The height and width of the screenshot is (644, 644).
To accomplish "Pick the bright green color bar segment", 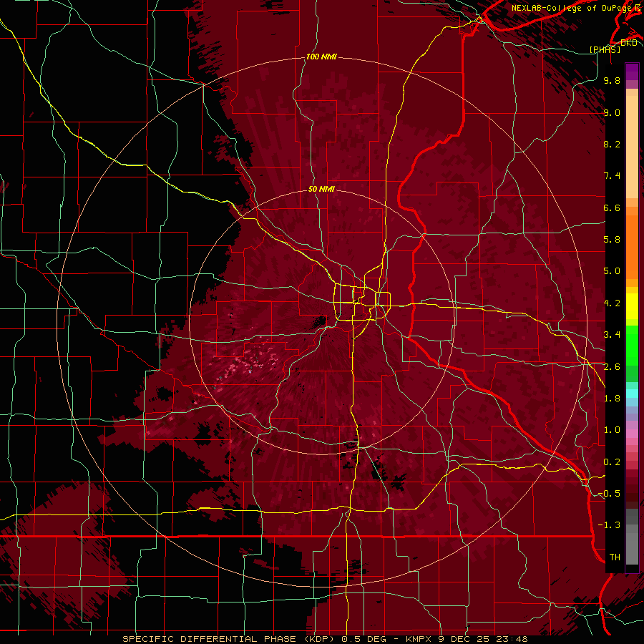I will click(x=632, y=345).
